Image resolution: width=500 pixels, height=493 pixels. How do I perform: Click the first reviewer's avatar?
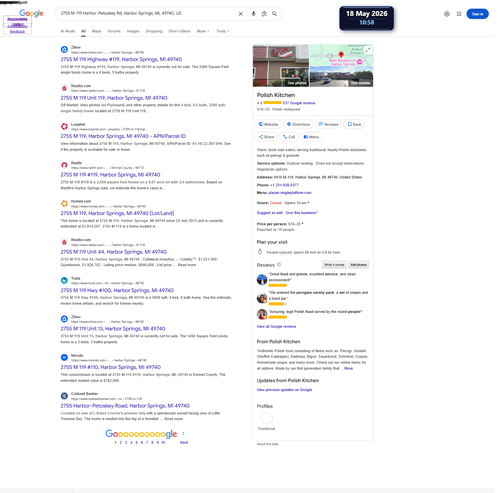[262, 279]
